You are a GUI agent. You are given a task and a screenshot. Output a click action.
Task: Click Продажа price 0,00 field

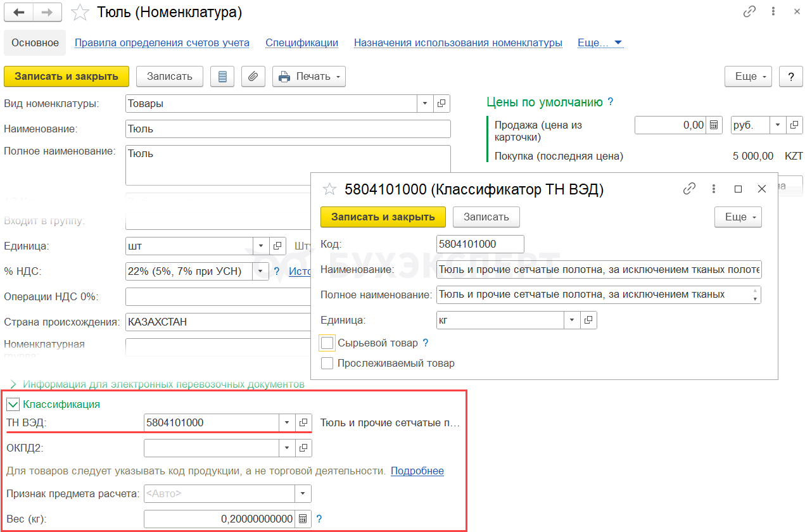coord(671,125)
